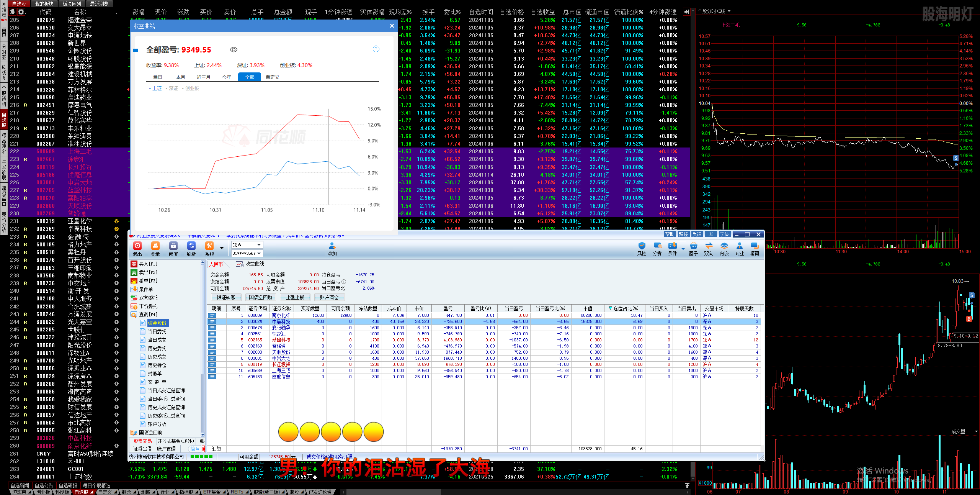Expand the arrow next to 系统 toolbar icon

222,248
